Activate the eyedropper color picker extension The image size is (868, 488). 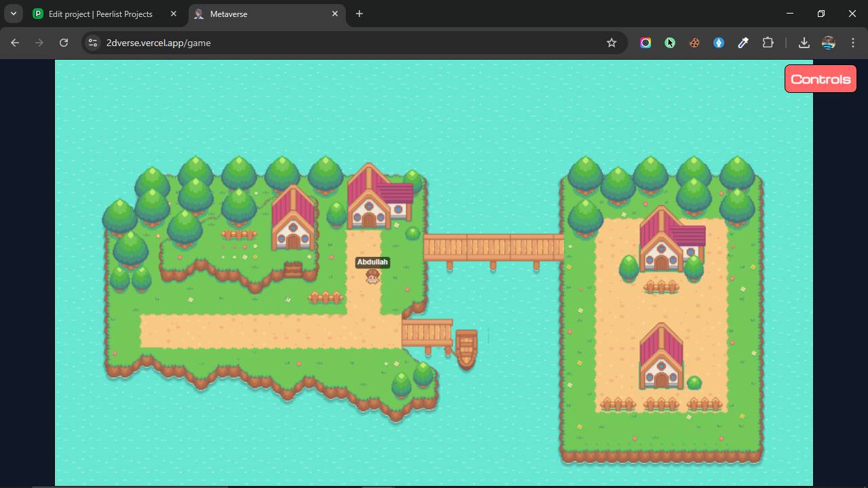[743, 43]
